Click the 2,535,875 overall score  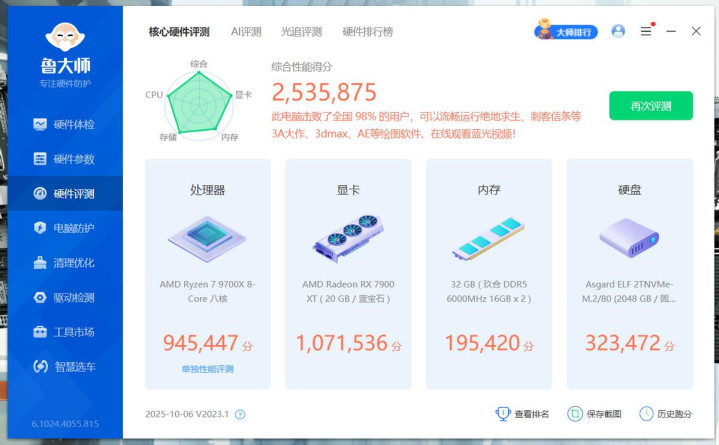pyautogui.click(x=324, y=92)
